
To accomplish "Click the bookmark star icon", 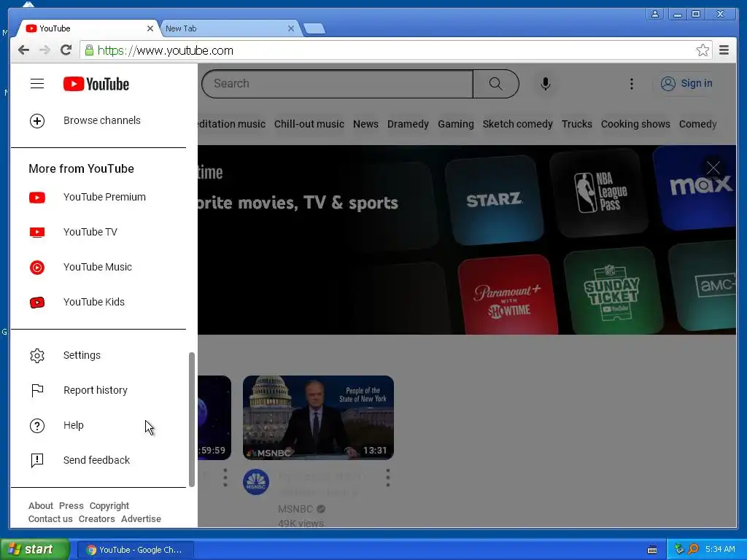I will pyautogui.click(x=703, y=50).
